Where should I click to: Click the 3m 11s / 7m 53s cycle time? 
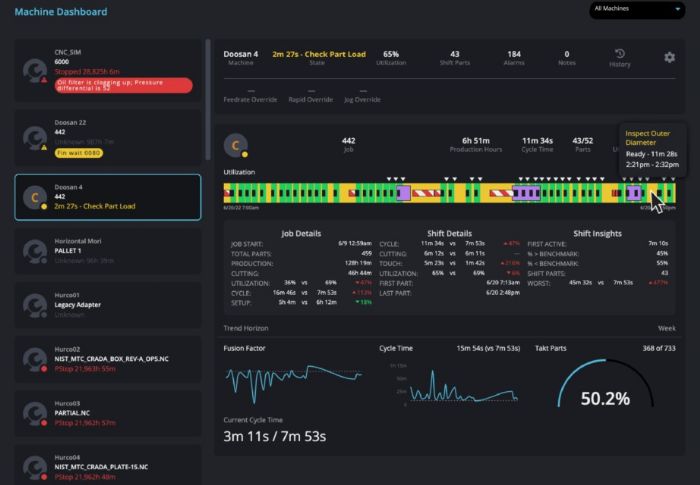275,436
